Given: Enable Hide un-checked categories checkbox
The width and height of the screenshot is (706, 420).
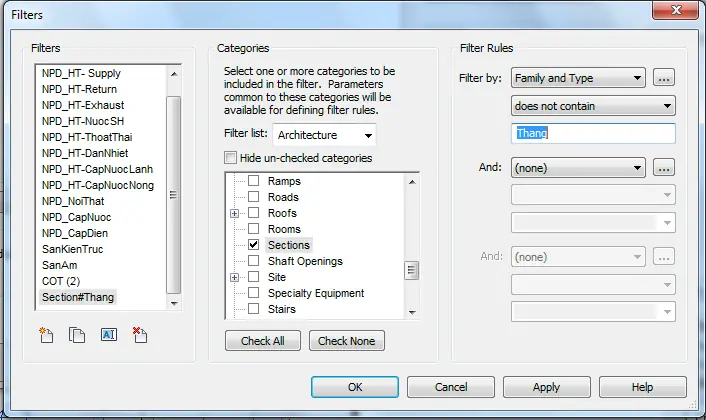Looking at the screenshot, I should (x=232, y=158).
